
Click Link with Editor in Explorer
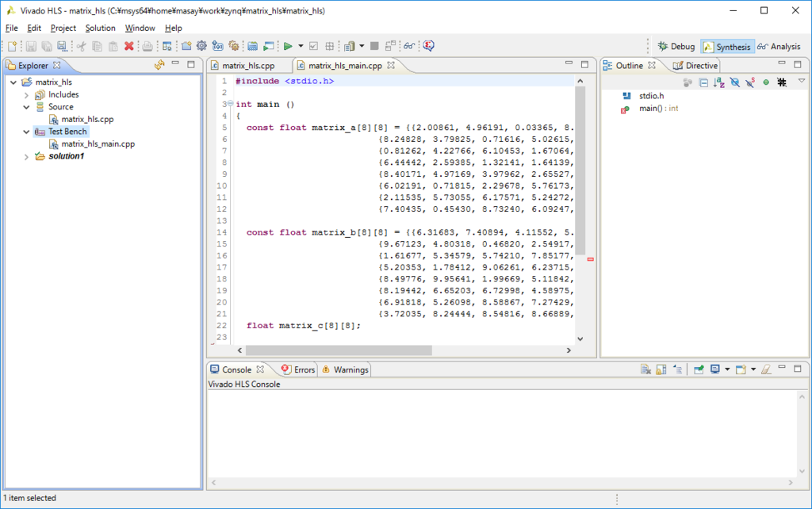tap(159, 65)
